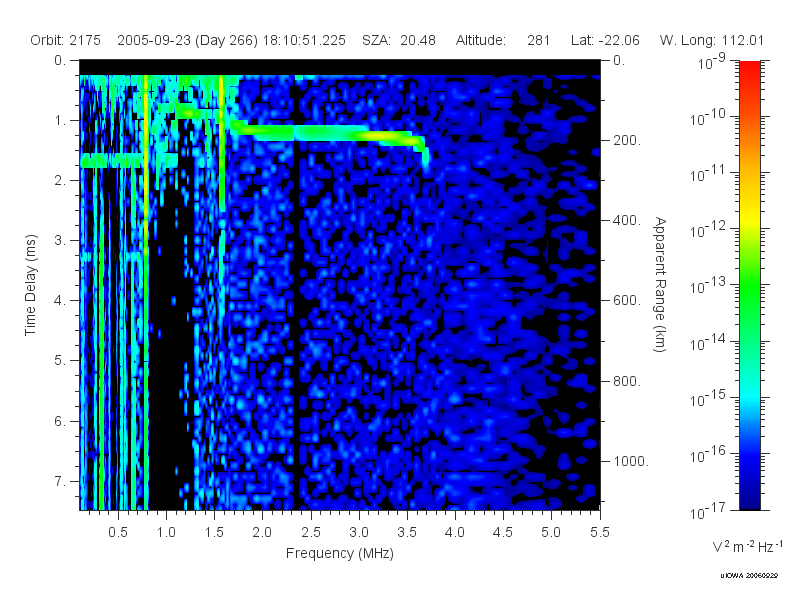Click the 10^-10 colorbar label
800x600 pixels.
[708, 117]
